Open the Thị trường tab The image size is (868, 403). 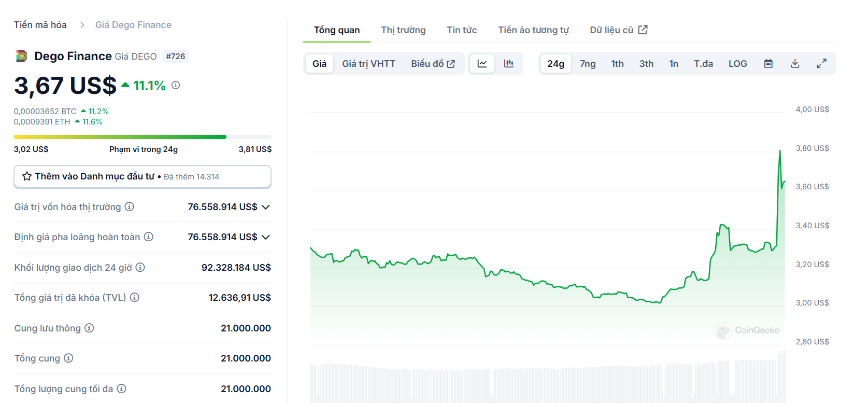(403, 30)
